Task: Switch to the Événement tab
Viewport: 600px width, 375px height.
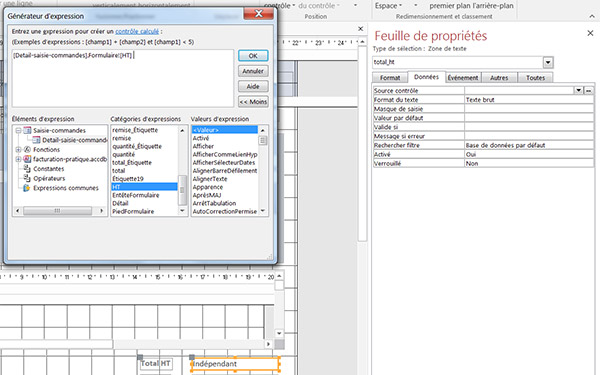Action: (463, 78)
